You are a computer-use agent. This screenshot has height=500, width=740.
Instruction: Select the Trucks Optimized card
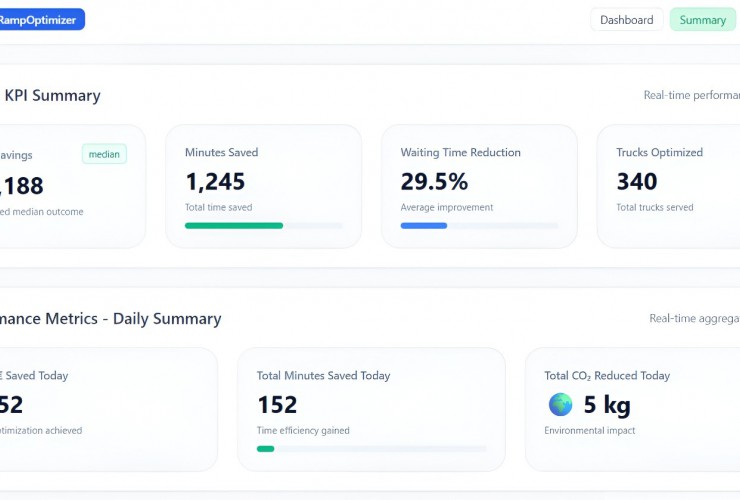668,186
